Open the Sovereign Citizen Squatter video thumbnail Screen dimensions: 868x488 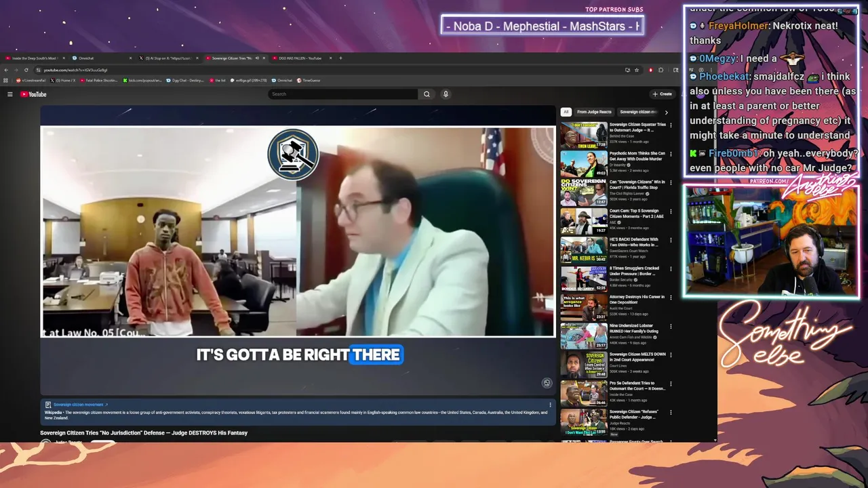583,135
